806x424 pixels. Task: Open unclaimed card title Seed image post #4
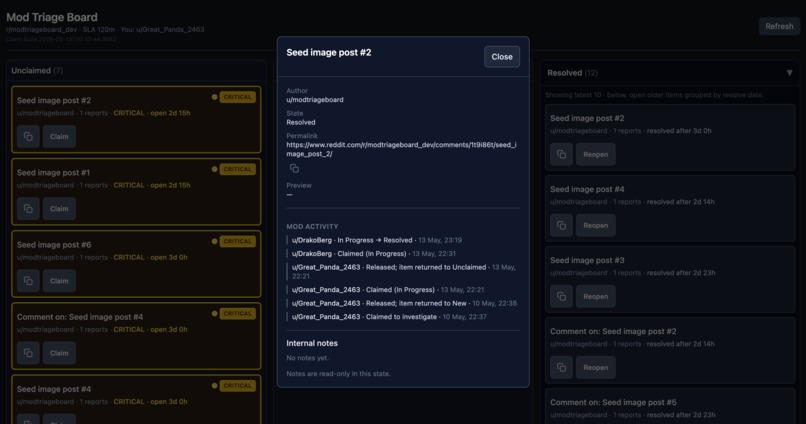pos(54,389)
